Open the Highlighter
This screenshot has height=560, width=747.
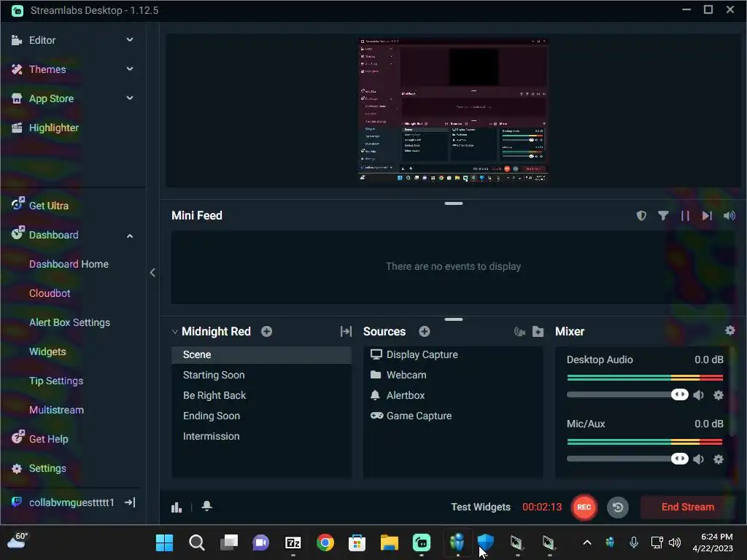click(53, 128)
